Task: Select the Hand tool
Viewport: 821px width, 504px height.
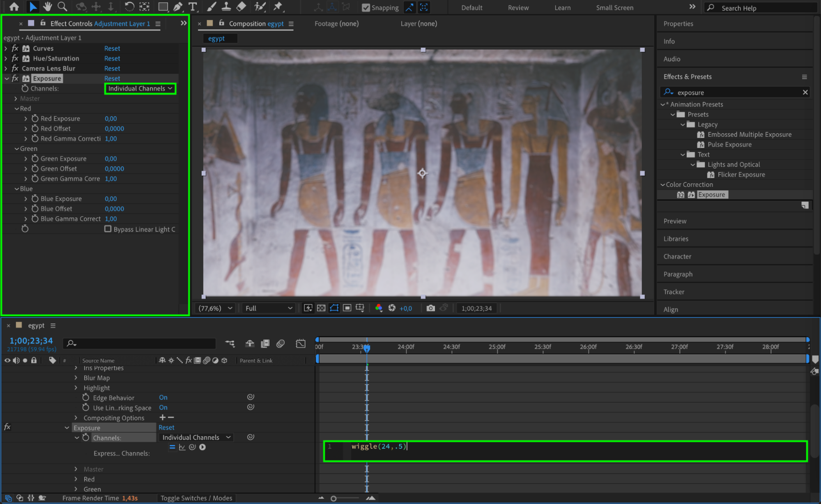Action: pos(48,7)
